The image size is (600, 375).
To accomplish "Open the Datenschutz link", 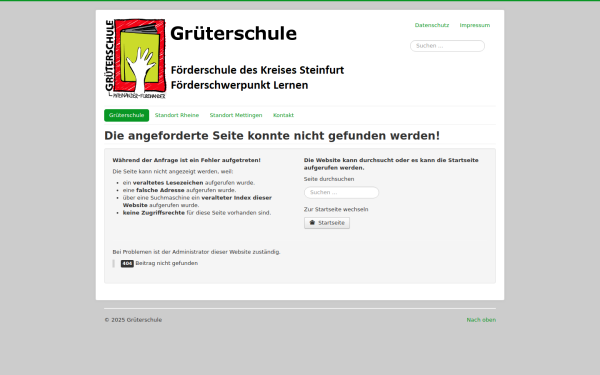I will tap(432, 25).
